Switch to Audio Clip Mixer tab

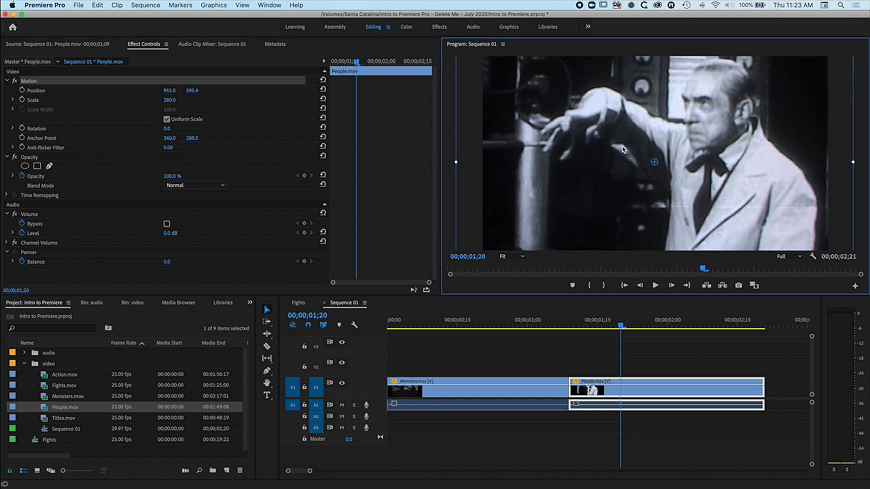(x=212, y=44)
